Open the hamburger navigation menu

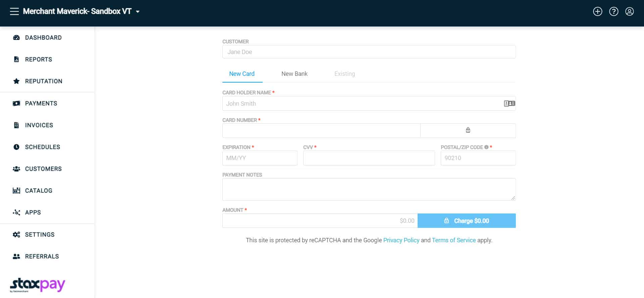[x=14, y=11]
